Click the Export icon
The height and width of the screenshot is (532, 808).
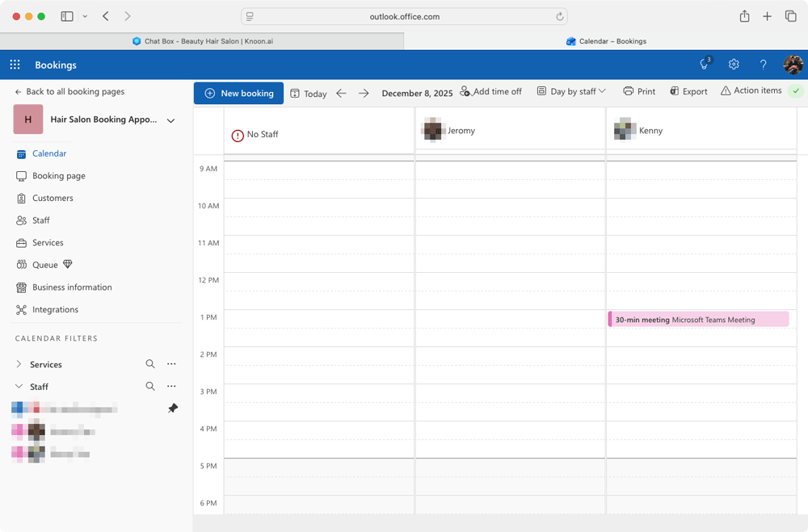675,91
